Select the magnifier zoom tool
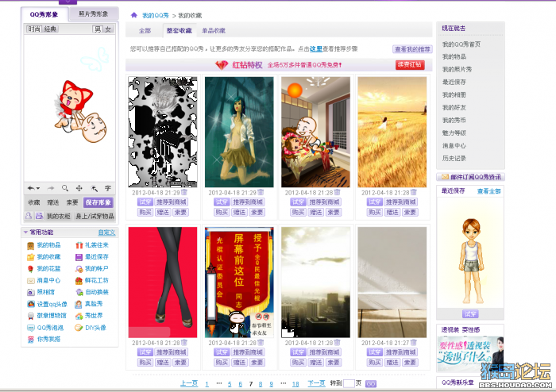 tap(65, 188)
